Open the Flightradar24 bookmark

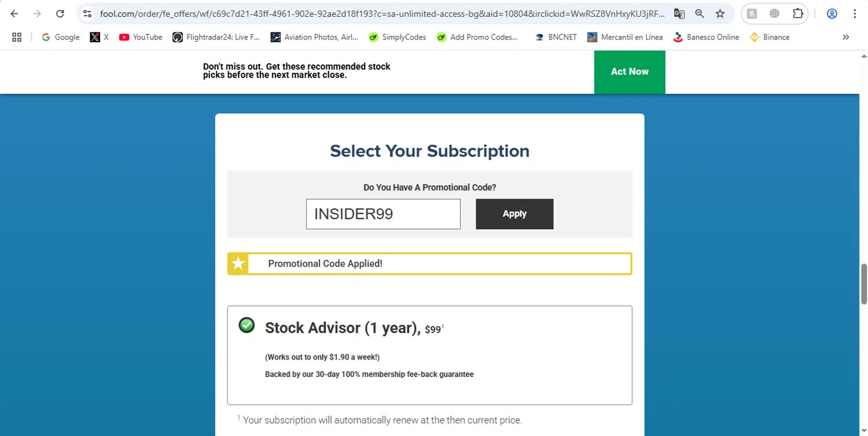(216, 37)
